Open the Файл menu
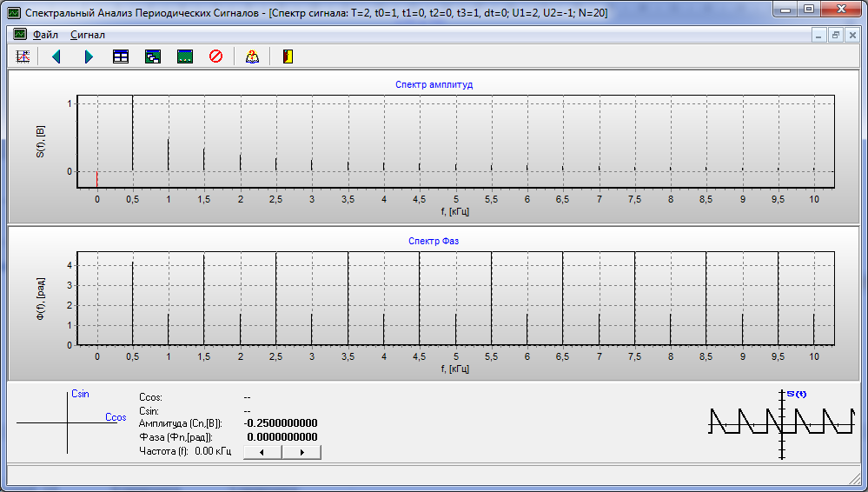This screenshot has width=868, height=492. click(x=45, y=35)
